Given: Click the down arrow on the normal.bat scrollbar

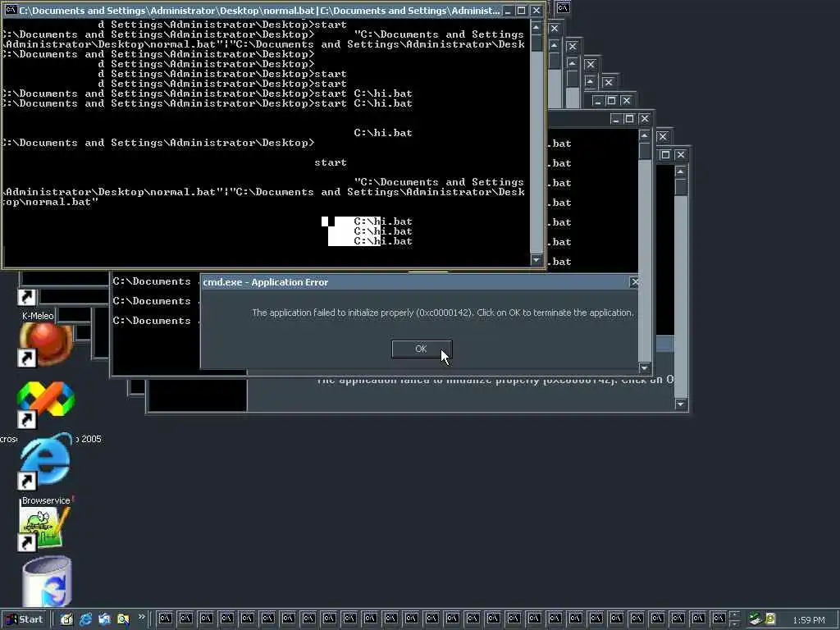Looking at the screenshot, I should 536,260.
